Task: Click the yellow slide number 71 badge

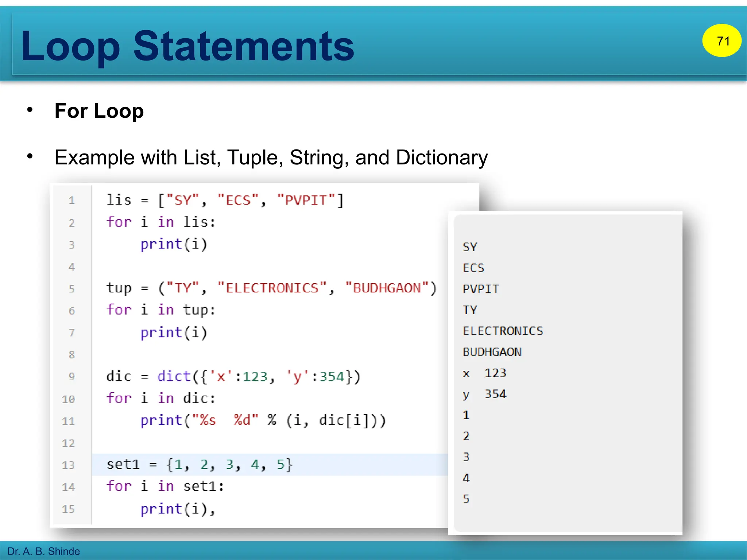Action: [722, 41]
